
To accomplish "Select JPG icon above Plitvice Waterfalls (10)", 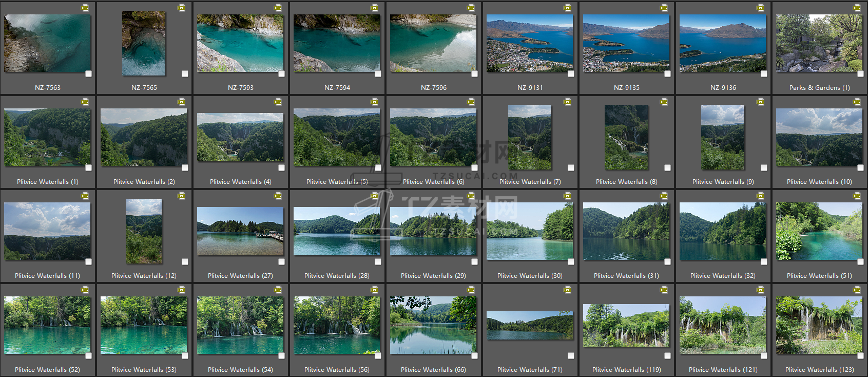I will (x=857, y=102).
